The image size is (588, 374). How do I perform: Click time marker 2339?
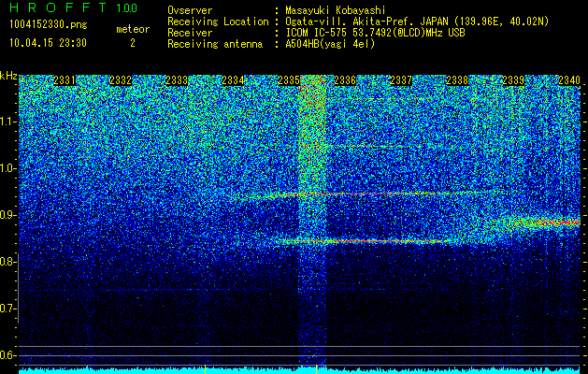click(513, 80)
